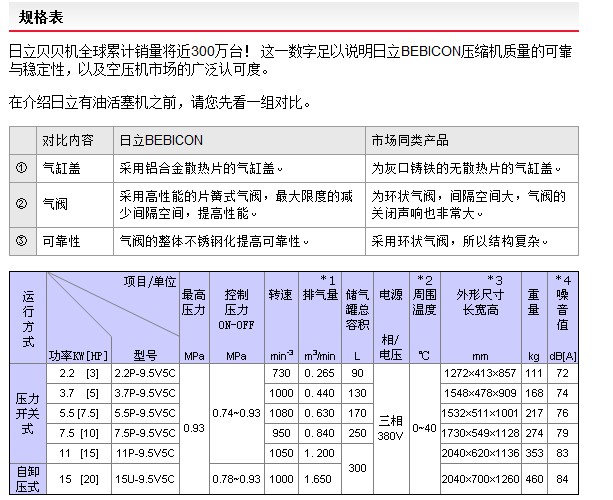Viewport: 613px width, 500px height.
Task: Select the 气缸盖 comparison item cell
Action: pos(75,168)
